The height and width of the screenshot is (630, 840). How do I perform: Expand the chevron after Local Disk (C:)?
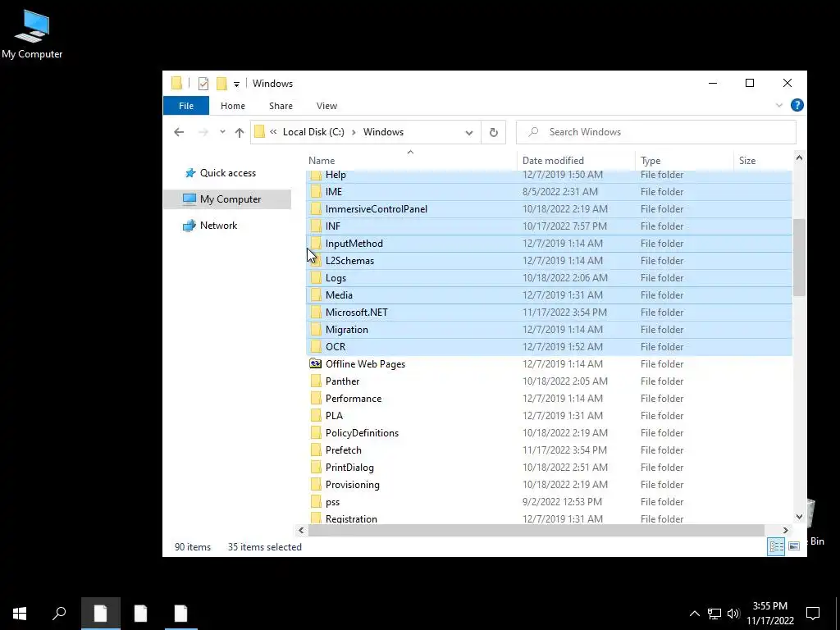click(x=354, y=132)
